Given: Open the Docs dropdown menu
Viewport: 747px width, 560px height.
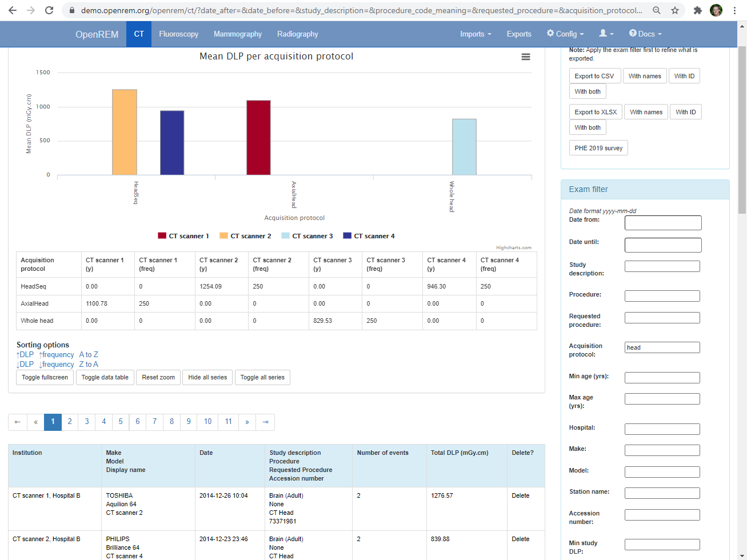Looking at the screenshot, I should click(645, 34).
